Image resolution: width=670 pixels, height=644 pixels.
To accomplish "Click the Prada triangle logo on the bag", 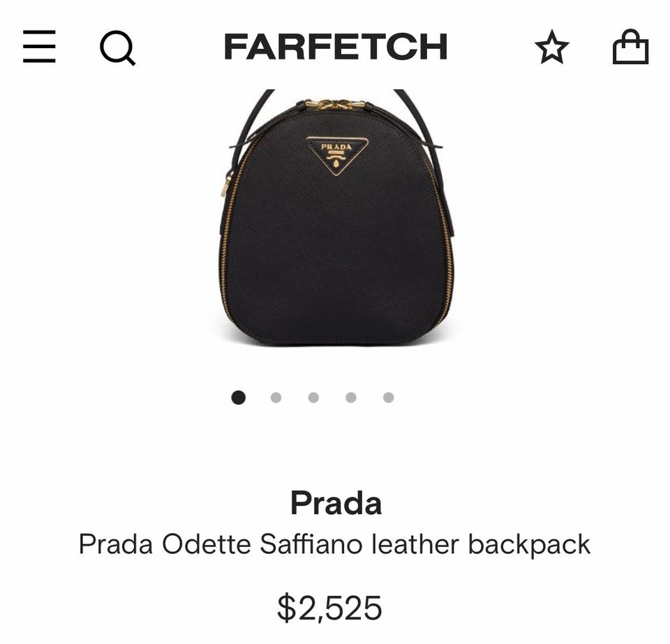I will [x=338, y=156].
